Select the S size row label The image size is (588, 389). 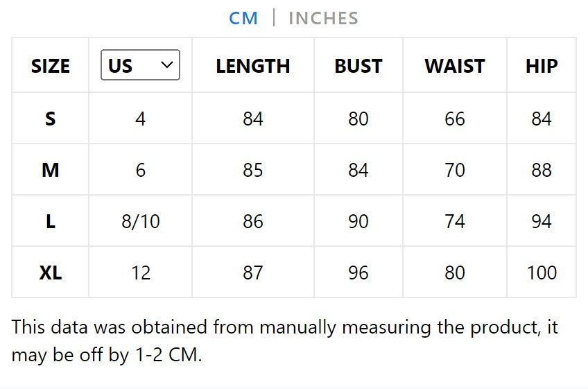(51, 119)
